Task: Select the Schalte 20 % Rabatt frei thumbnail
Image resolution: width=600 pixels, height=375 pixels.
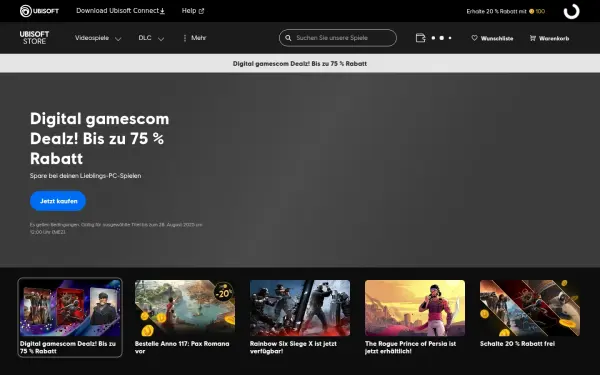Action: (x=530, y=308)
